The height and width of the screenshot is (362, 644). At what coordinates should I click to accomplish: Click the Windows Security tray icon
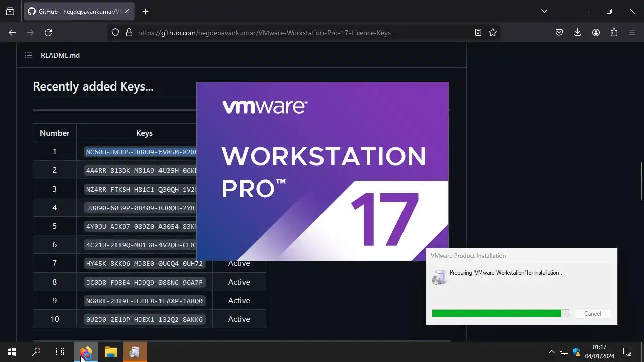click(x=577, y=352)
